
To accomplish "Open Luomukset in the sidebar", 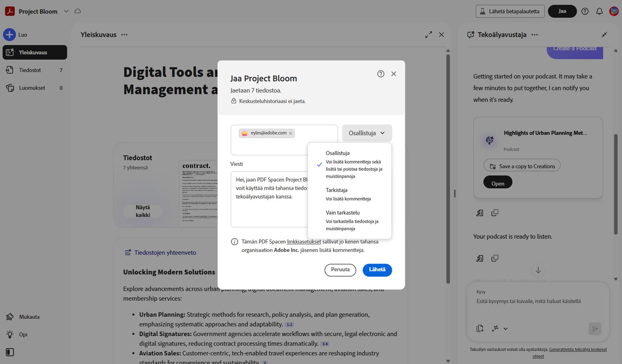I will (35, 88).
